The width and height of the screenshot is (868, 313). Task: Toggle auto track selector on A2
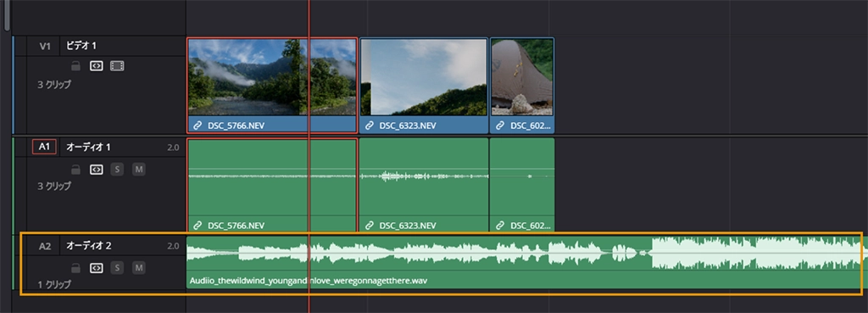(97, 268)
